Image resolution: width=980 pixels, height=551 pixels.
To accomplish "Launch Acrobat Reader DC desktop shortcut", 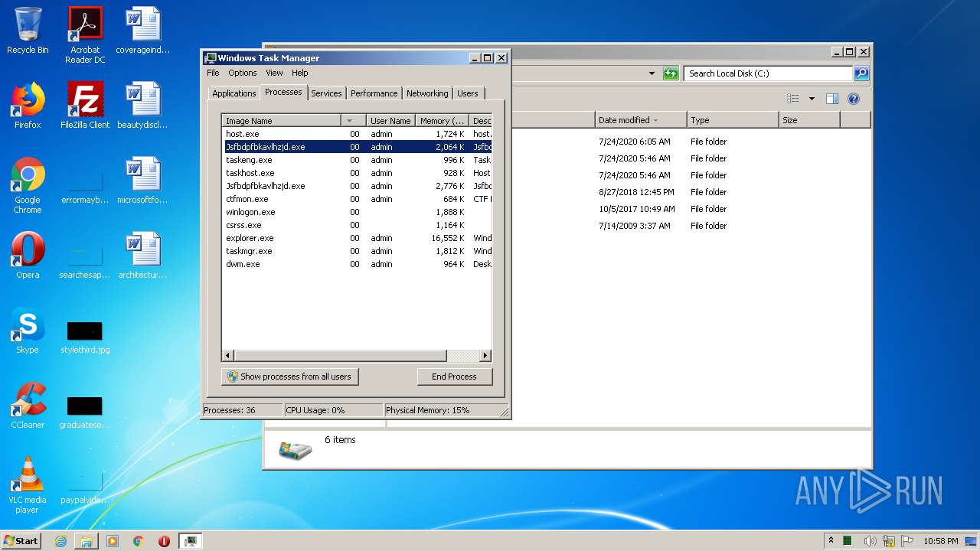I will [85, 35].
